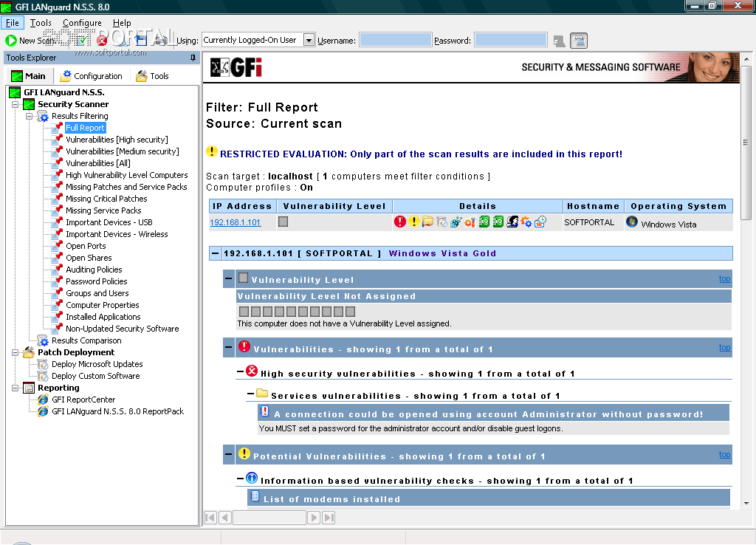Click the orange and blue gears icon in Details
The image size is (756, 545).
click(x=526, y=222)
